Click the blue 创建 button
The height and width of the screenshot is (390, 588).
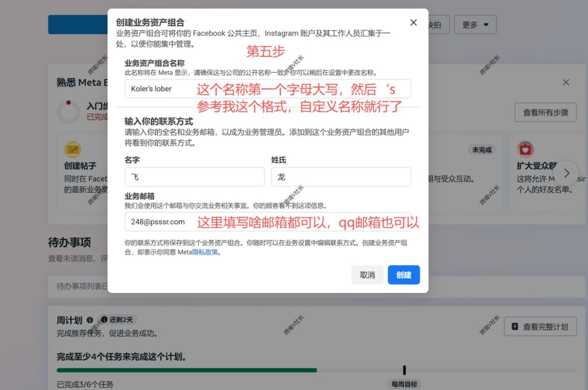(404, 275)
